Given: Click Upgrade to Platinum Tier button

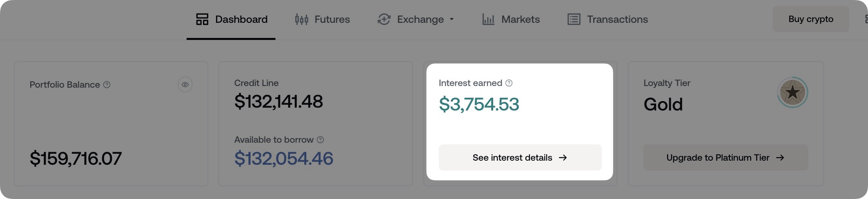Looking at the screenshot, I should [x=726, y=157].
